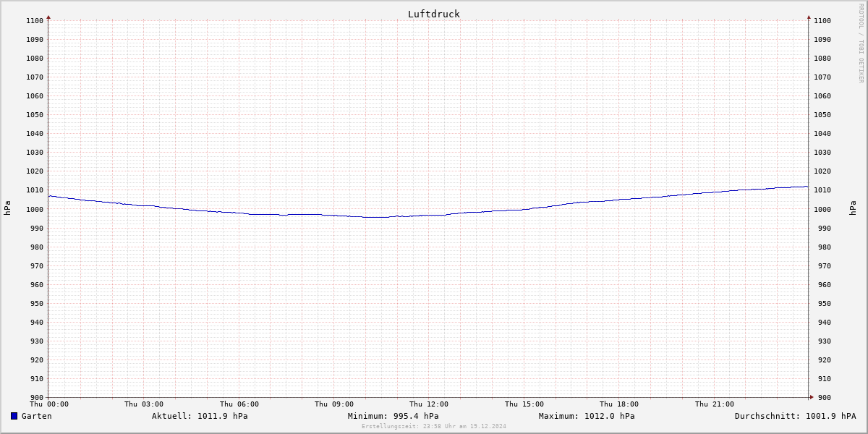Image resolution: width=868 pixels, height=434 pixels.
Task: Click the Thu 06:00 time axis label
Action: pos(239,404)
